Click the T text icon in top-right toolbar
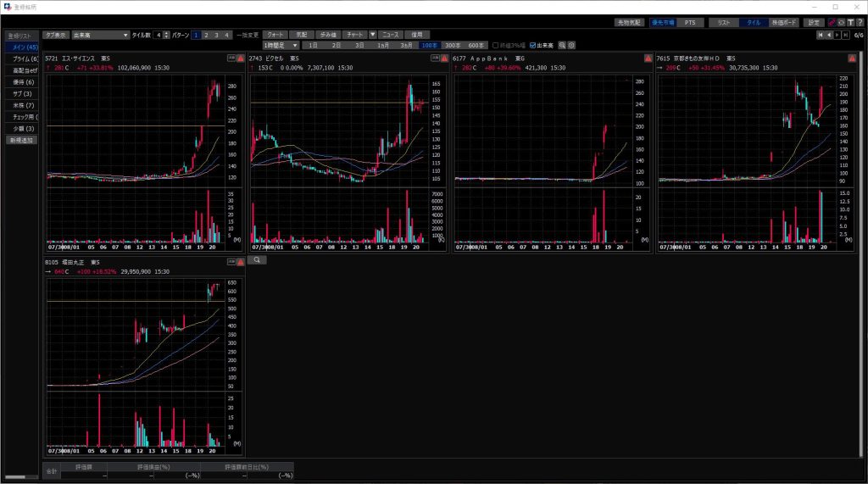Viewport: 868px width, 484px height. [850, 22]
